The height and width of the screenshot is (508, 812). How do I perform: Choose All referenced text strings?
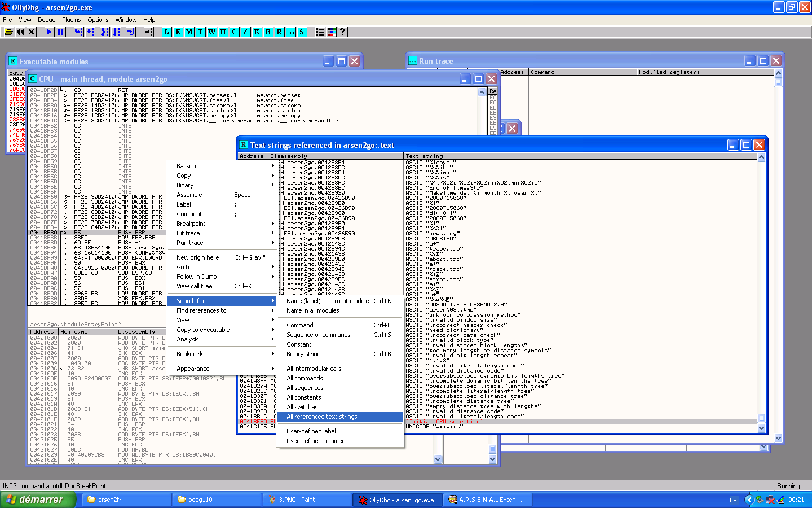[340, 417]
